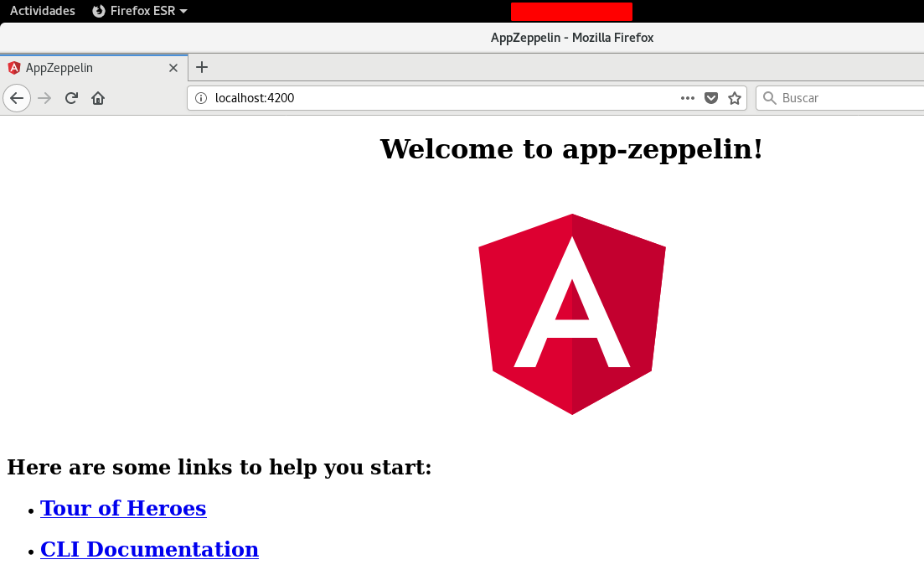924x570 pixels.
Task: Open a new tab with the plus button
Action: click(201, 68)
